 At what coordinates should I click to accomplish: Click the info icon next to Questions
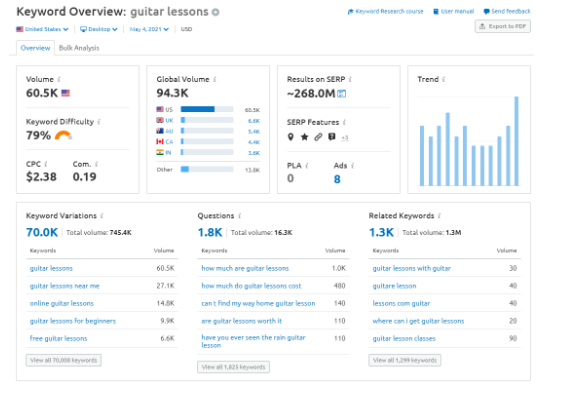pos(239,216)
